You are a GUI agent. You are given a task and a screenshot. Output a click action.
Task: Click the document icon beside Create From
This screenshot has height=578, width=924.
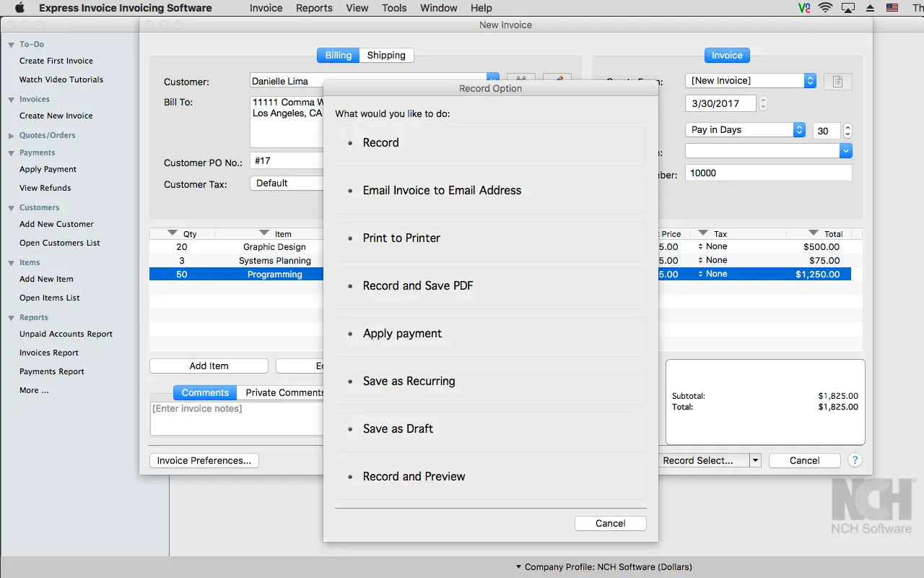click(x=837, y=82)
